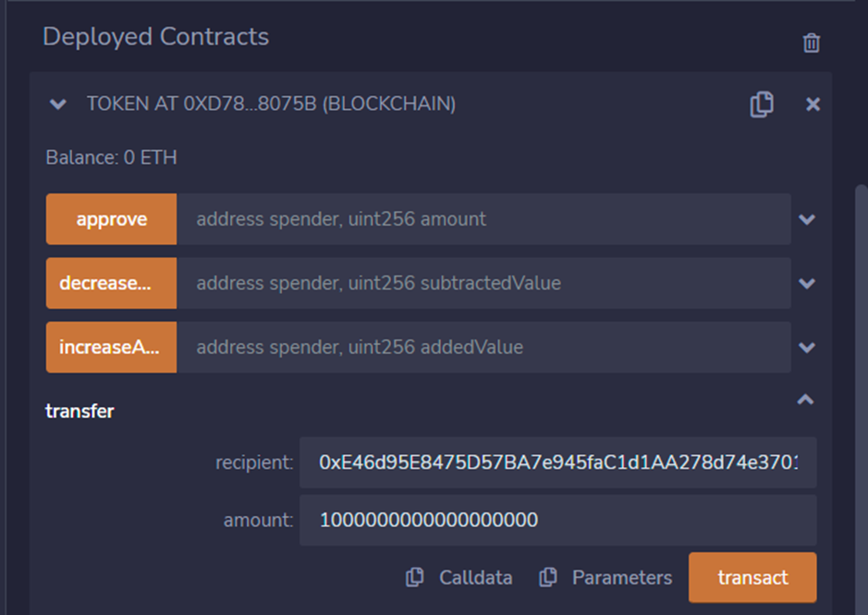Click the transact button
The width and height of the screenshot is (868, 615).
[x=752, y=577]
